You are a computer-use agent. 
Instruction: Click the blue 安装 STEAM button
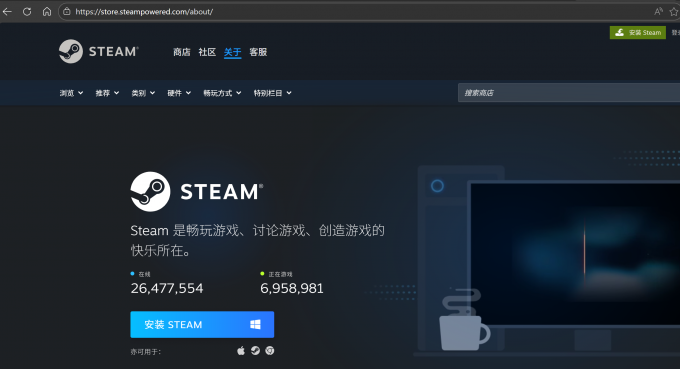(202, 324)
